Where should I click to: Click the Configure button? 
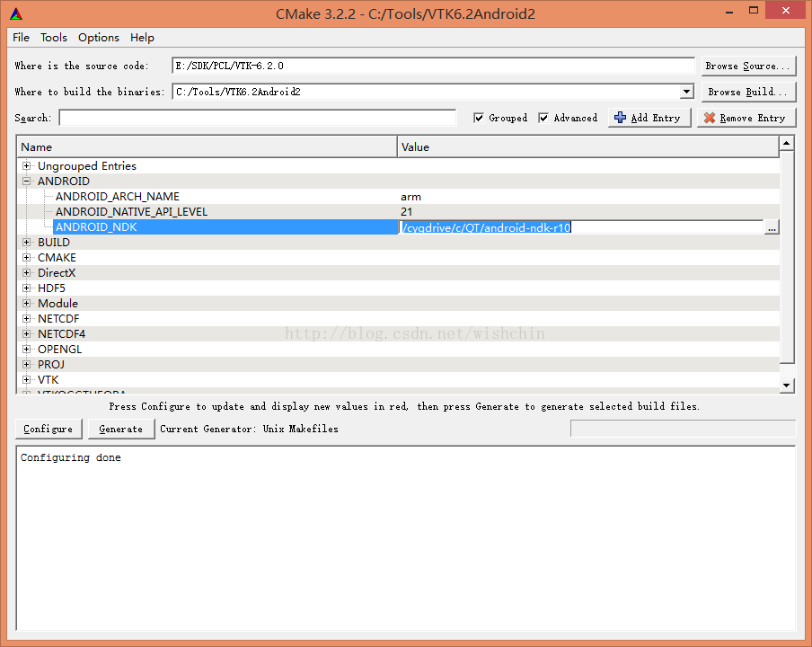(x=49, y=429)
